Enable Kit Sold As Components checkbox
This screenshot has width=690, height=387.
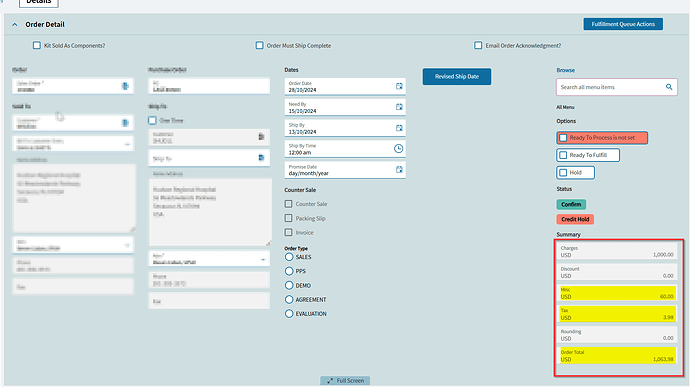tap(37, 45)
